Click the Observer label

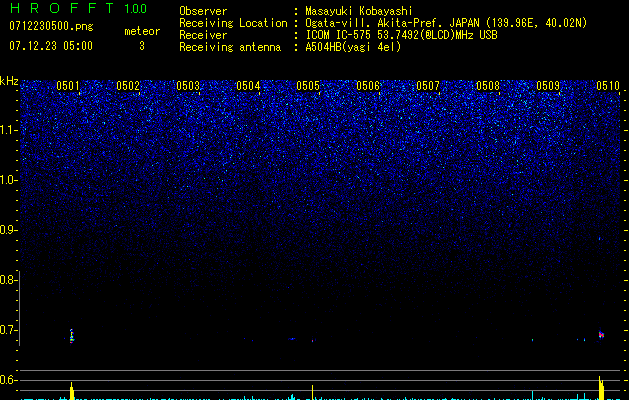point(203,11)
